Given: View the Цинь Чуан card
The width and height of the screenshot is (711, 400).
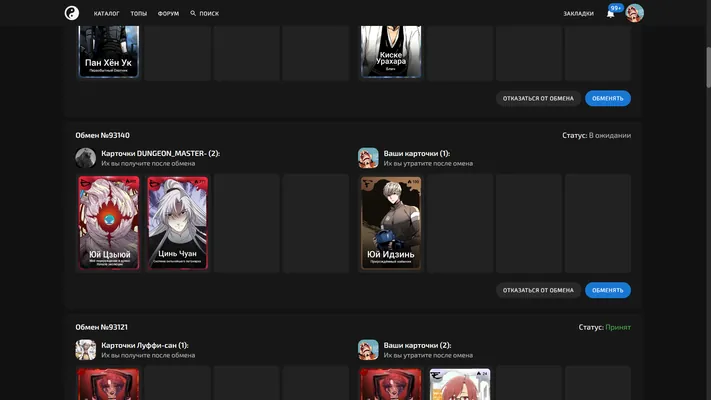Looking at the screenshot, I should [178, 223].
